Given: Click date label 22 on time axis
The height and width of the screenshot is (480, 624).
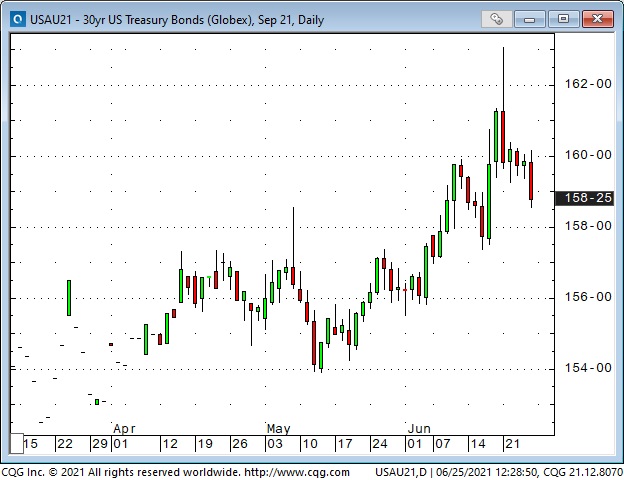Looking at the screenshot, I should [65, 444].
